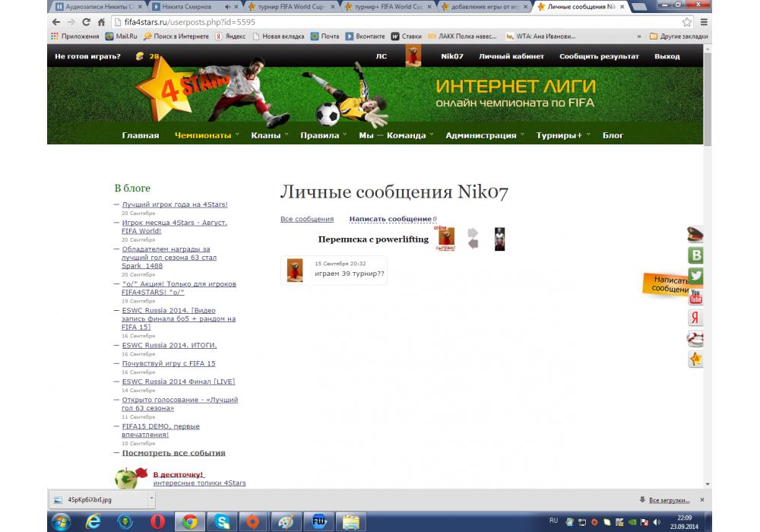Open the YouTube icon in the side panel

(x=695, y=296)
